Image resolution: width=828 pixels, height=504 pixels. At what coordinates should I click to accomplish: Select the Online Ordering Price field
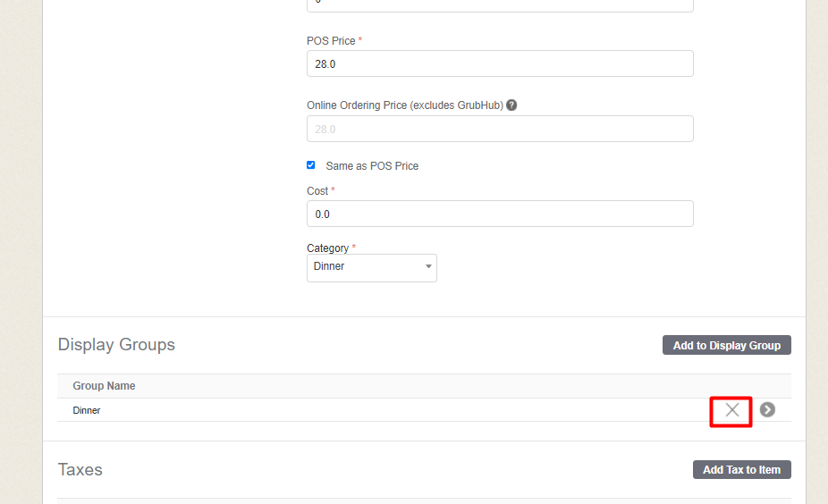pyautogui.click(x=500, y=129)
